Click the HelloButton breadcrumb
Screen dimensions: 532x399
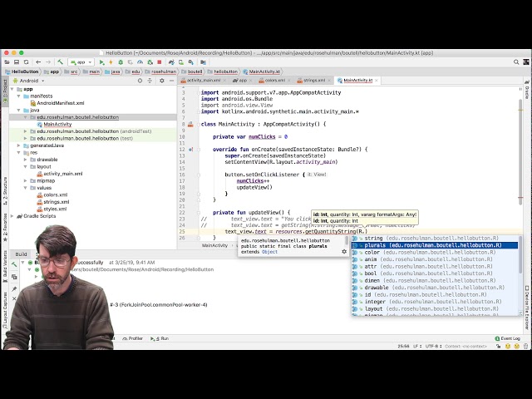[22, 71]
